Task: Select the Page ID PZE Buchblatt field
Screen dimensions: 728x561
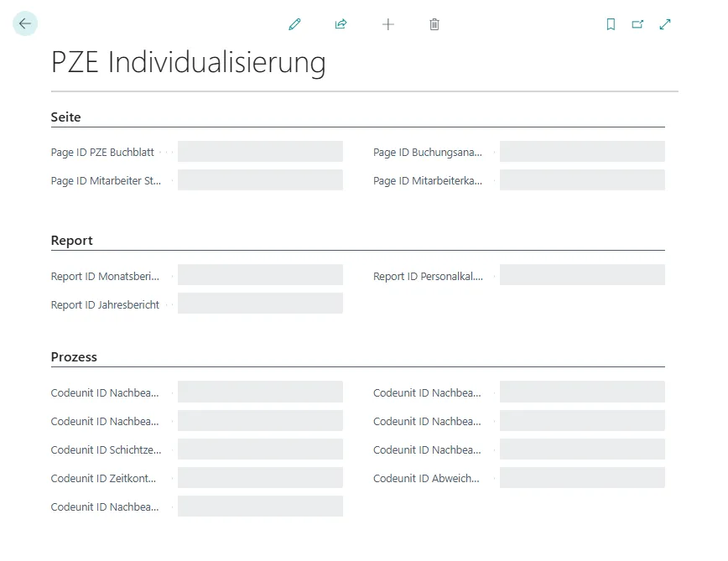Action: coord(260,151)
